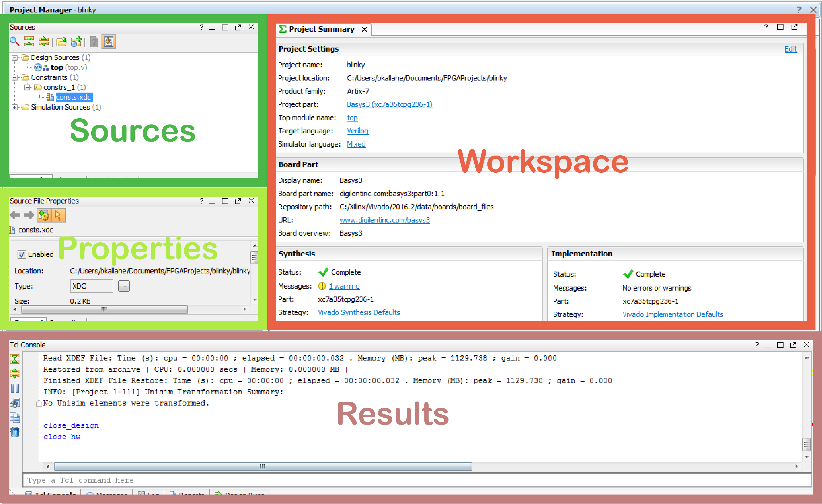Click Collapse All in the Sources toolbar

(29, 42)
